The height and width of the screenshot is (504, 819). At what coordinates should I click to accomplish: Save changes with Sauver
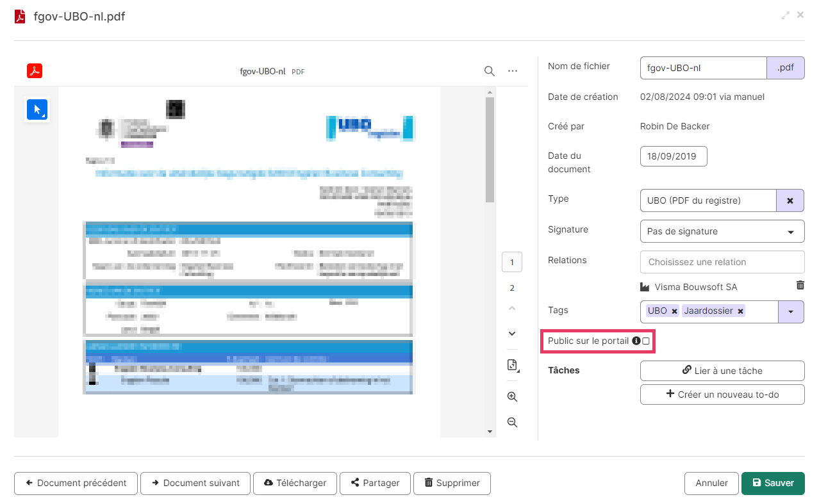click(773, 484)
